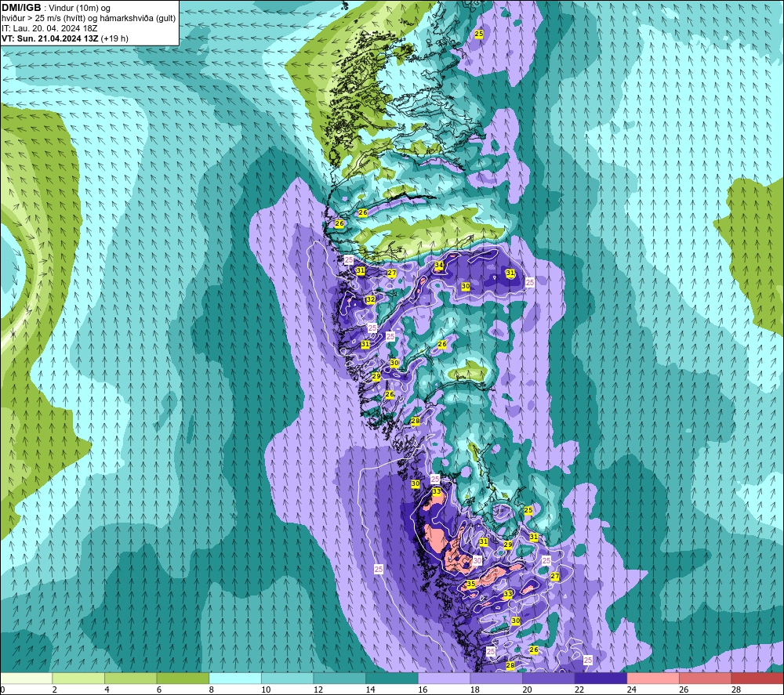
Task: Select the 20–22 m/s violet legend swatch
Action: coord(549,679)
